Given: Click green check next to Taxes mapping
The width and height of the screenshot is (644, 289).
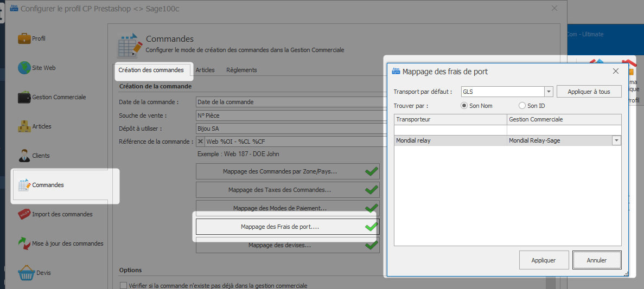Looking at the screenshot, I should coord(371,190).
